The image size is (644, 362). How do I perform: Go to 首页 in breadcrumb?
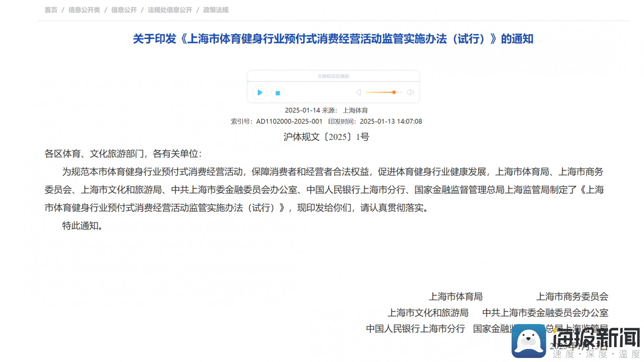point(51,10)
